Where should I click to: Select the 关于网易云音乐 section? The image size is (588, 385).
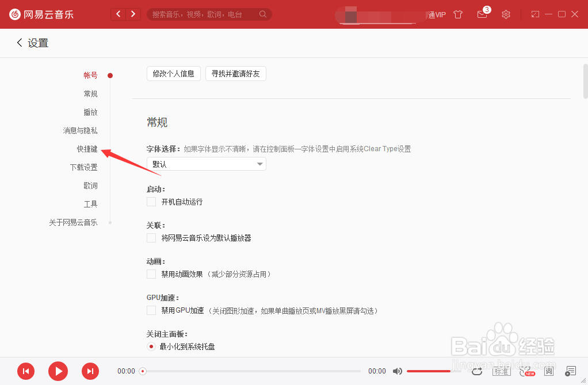[73, 222]
